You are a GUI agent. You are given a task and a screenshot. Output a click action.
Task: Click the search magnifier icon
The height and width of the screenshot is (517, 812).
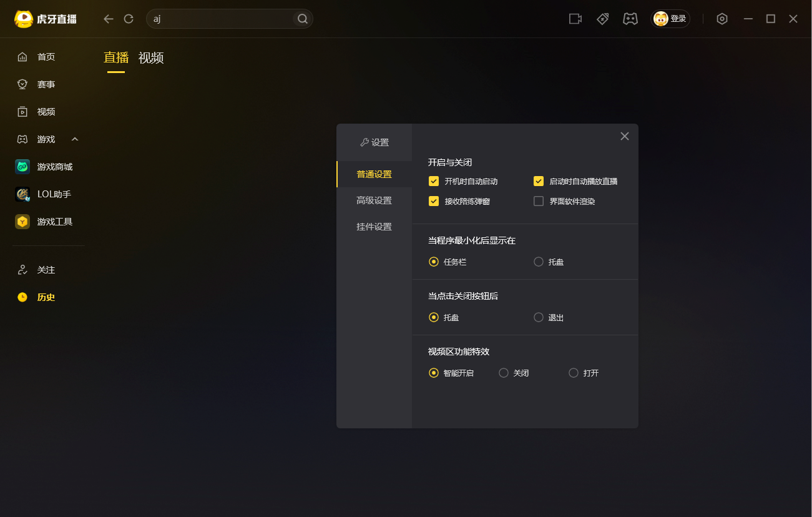click(303, 19)
